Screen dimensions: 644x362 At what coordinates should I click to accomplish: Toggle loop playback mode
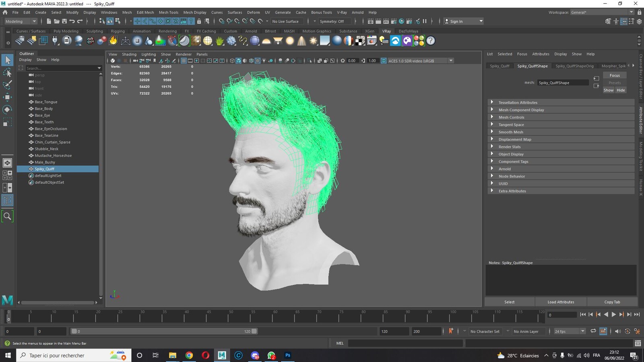point(593,331)
